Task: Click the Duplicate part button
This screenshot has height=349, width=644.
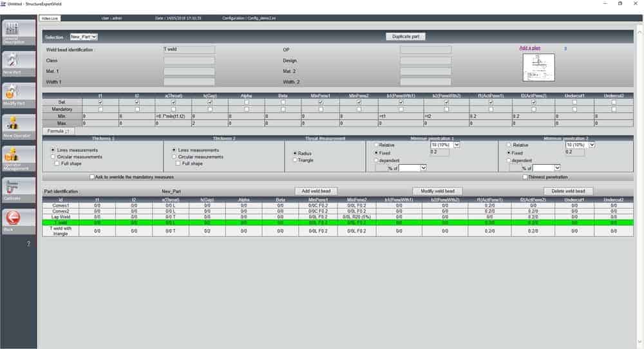Action: [x=405, y=37]
